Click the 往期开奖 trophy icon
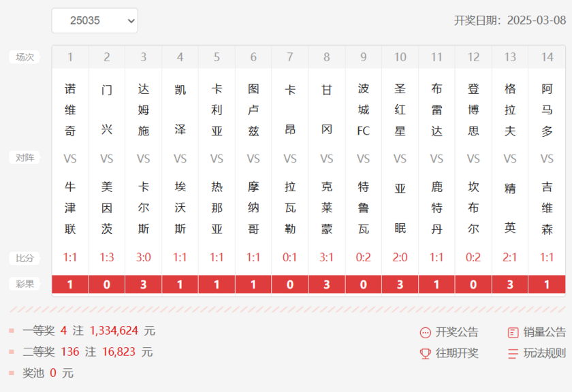The image size is (572, 392). click(425, 354)
